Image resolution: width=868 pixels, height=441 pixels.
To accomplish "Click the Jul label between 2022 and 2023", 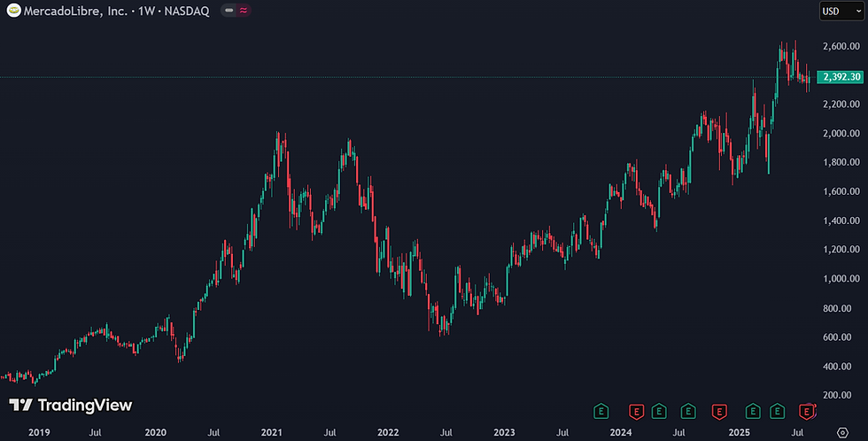I will coord(446,432).
